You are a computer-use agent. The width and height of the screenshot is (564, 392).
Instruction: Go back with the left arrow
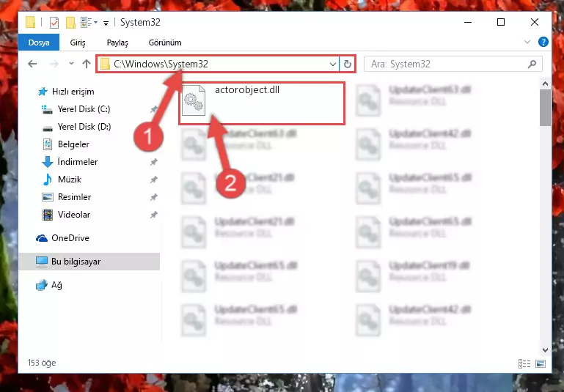32,64
